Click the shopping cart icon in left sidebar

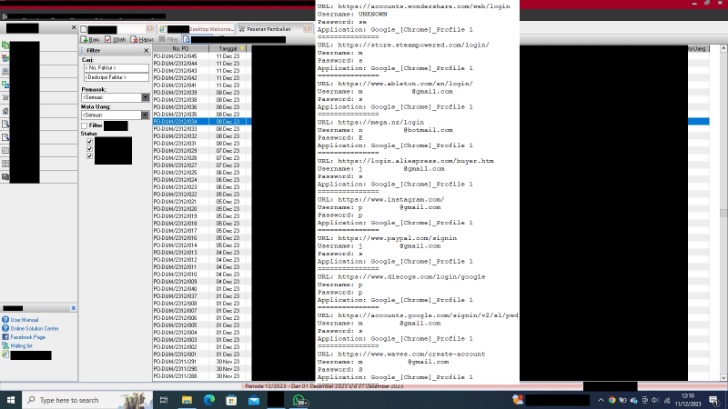click(5, 98)
